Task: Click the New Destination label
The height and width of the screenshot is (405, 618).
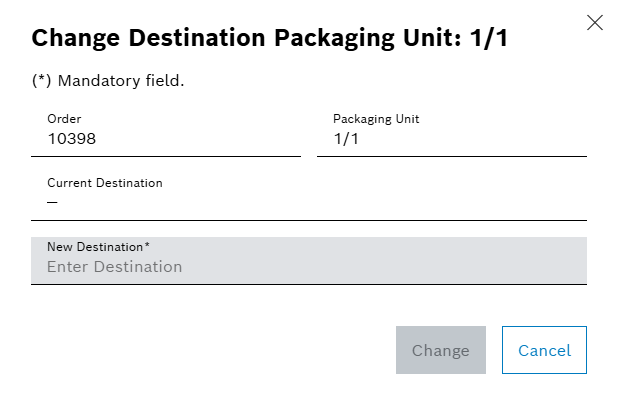Action: (95, 246)
